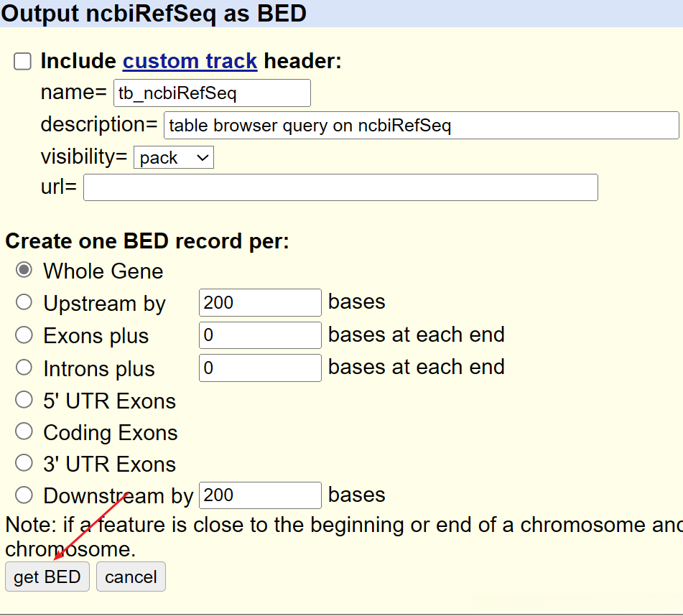Choose the 5' UTR Exons option
Image resolution: width=683 pixels, height=616 pixels.
(x=24, y=400)
